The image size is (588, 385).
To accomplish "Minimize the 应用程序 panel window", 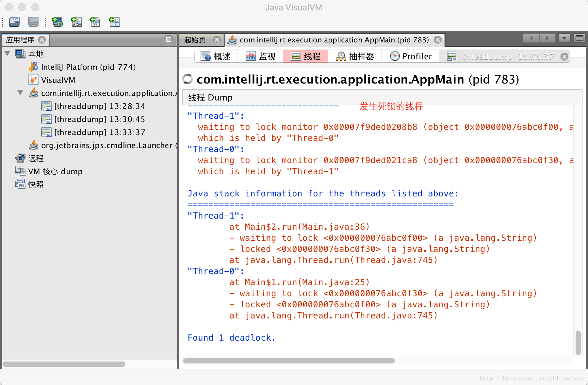I will (x=169, y=39).
